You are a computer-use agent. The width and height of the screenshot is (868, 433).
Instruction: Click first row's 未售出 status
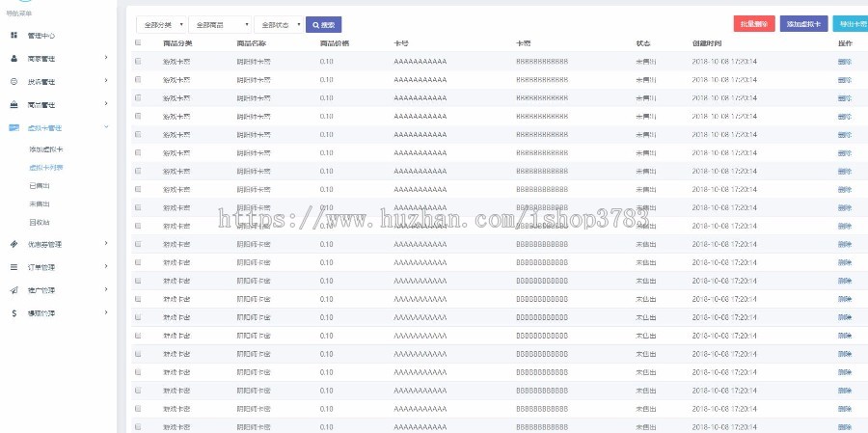(646, 62)
